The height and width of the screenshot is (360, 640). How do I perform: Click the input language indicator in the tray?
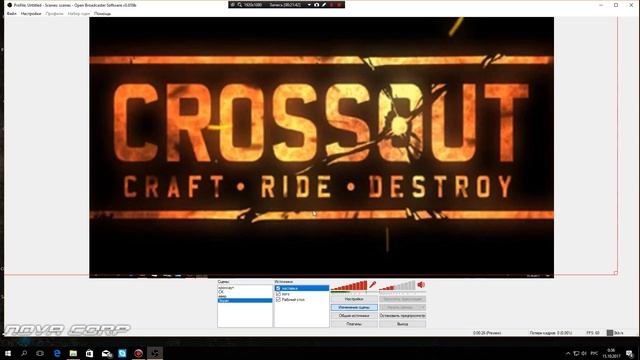coord(594,353)
